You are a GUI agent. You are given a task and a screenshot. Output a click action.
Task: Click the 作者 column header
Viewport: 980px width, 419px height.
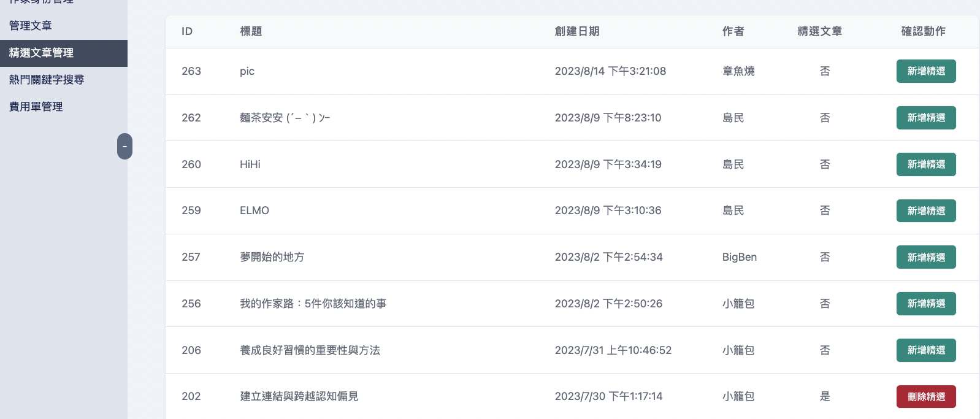tap(733, 31)
